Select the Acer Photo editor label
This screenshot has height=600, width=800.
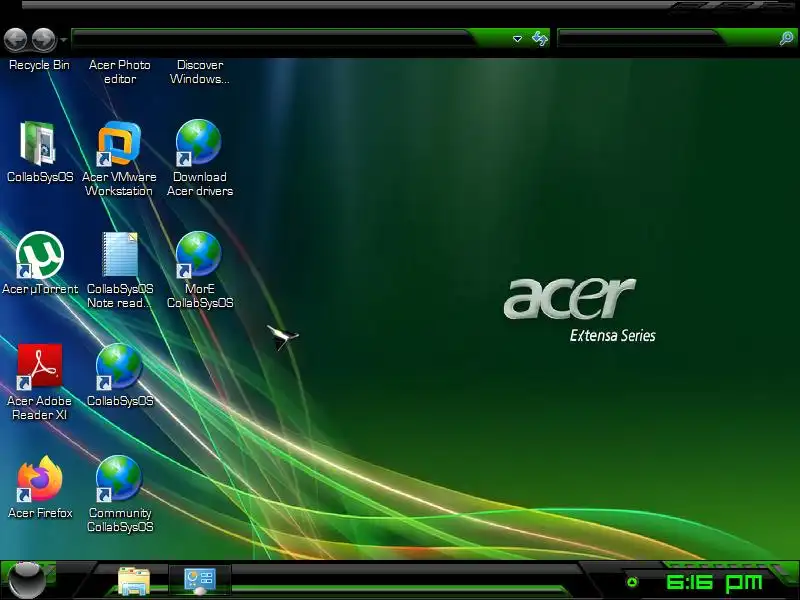tap(119, 72)
